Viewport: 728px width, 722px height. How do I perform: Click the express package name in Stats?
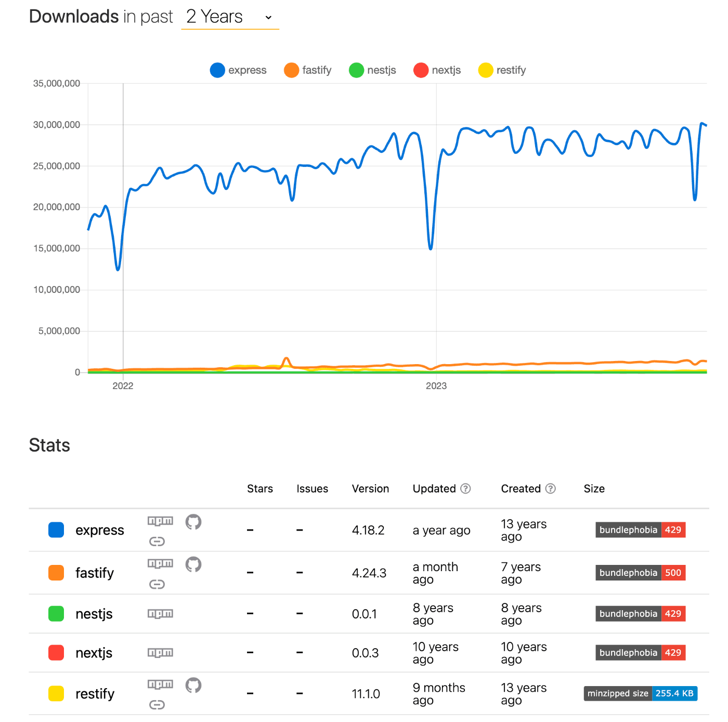click(100, 531)
